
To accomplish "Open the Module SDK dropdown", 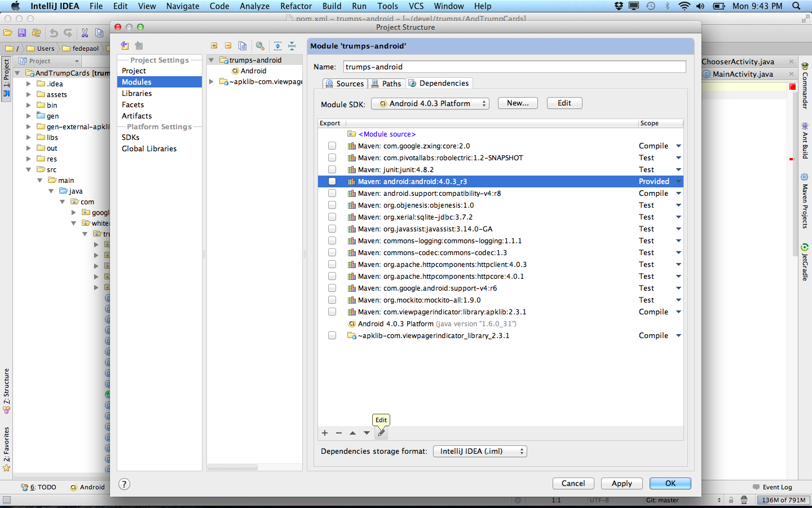I will tap(430, 103).
